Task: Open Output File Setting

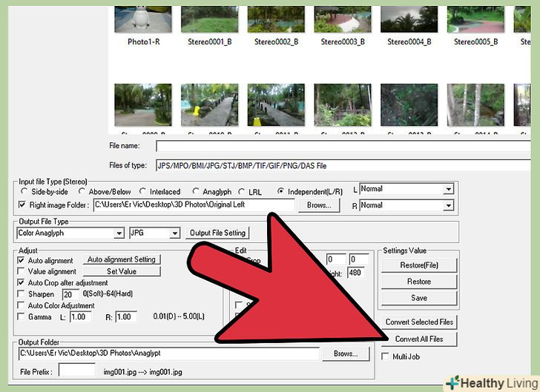Action: (x=217, y=233)
